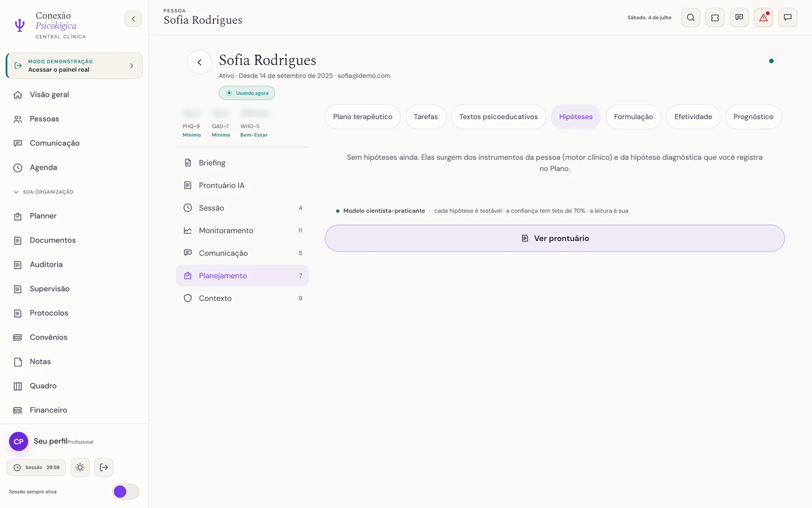The image size is (812, 508).
Task: Toggle light theme with the sun icon
Action: (x=80, y=467)
